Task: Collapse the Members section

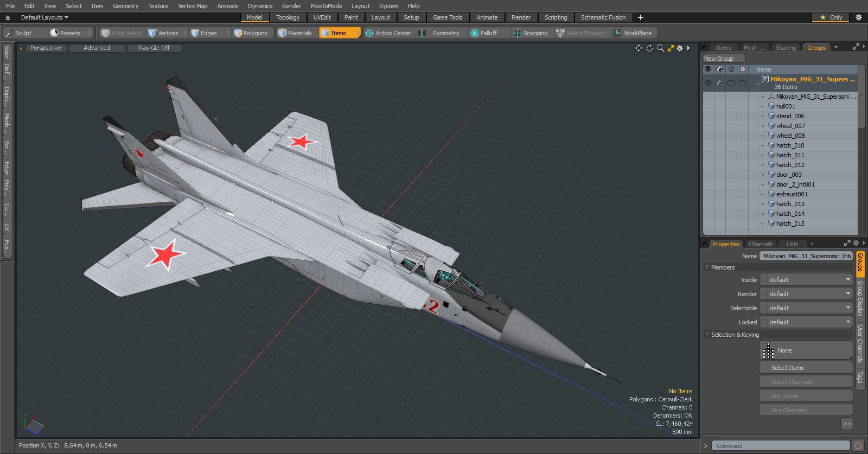Action: [x=707, y=267]
